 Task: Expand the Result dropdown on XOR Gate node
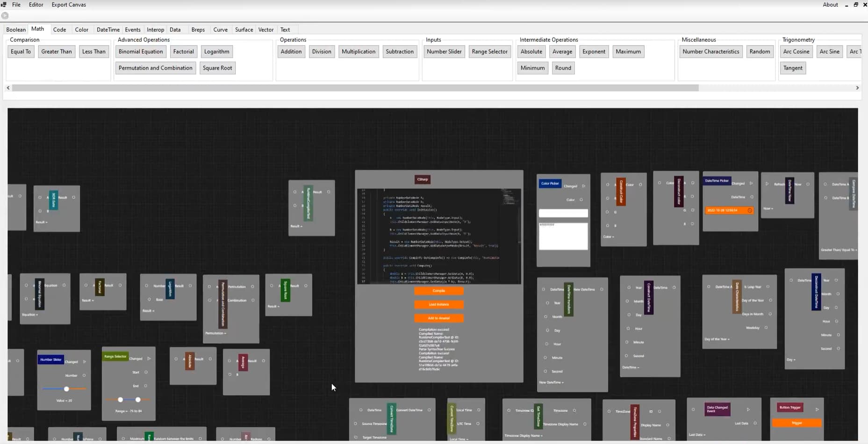click(x=42, y=222)
